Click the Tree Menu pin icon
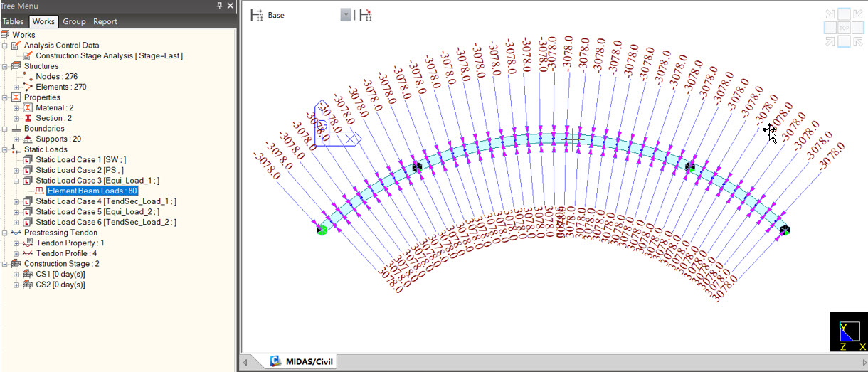This screenshot has width=868, height=372. click(220, 6)
